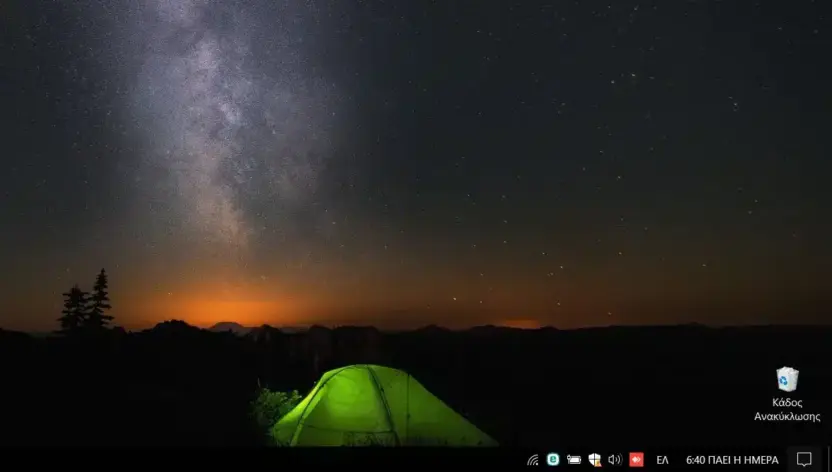This screenshot has height=472, width=832.
Task: Open the Action Center notification icon
Action: click(x=804, y=459)
